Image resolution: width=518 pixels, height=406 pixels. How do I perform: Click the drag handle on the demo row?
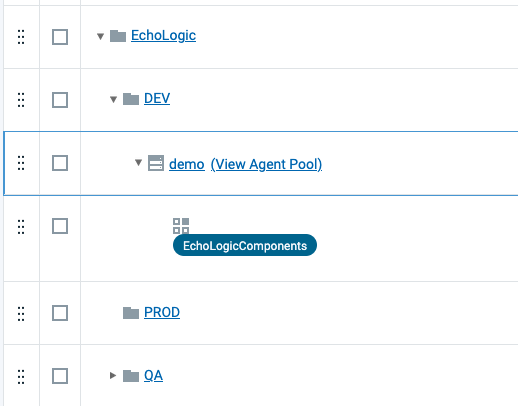tap(21, 163)
